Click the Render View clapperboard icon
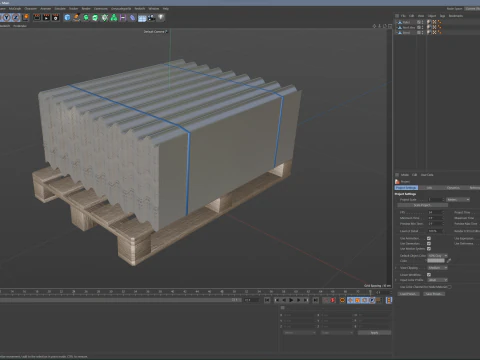This screenshot has height=360, width=480. click(37, 17)
